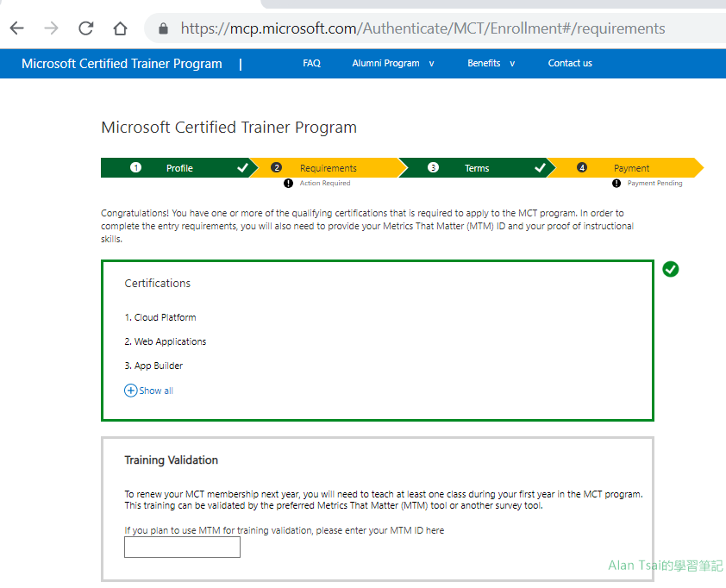Go to step 2 Requirements
Viewport: 726px width, 588px height.
tap(329, 168)
